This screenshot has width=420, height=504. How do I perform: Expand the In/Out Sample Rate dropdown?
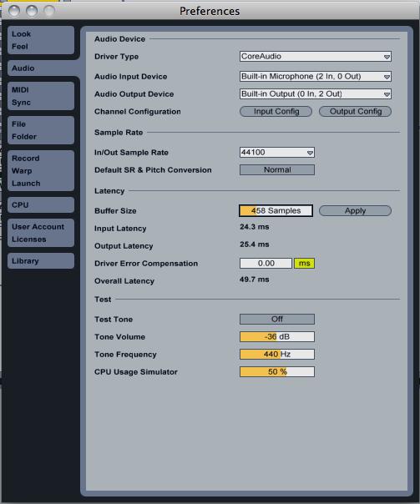point(277,153)
